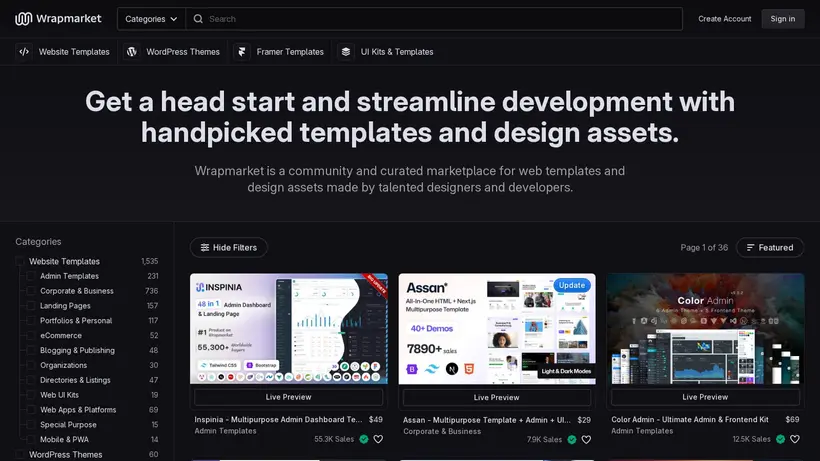Screen dimensions: 820x461
Task: Check the Web UI Kits checkbox
Action: pos(31,395)
